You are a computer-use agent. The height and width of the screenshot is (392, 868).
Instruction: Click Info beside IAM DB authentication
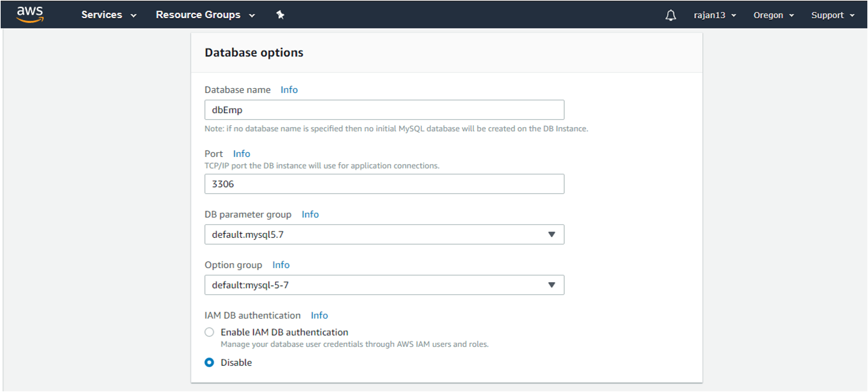point(319,315)
